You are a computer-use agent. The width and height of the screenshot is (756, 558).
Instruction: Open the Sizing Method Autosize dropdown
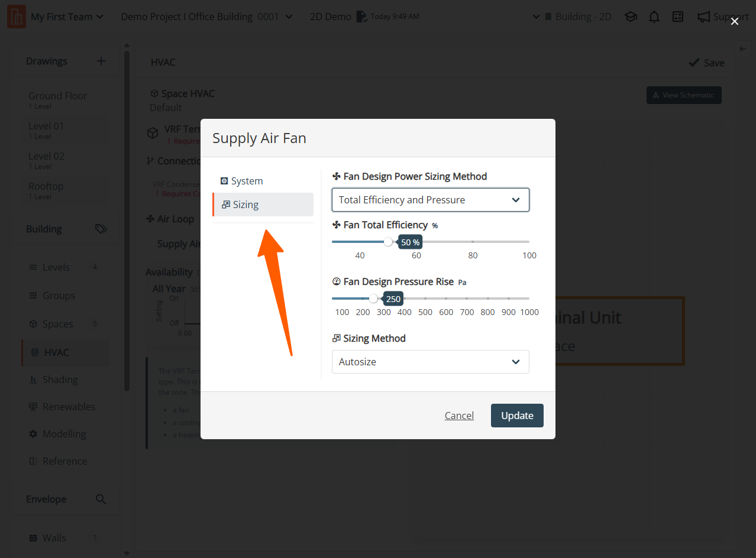[430, 362]
